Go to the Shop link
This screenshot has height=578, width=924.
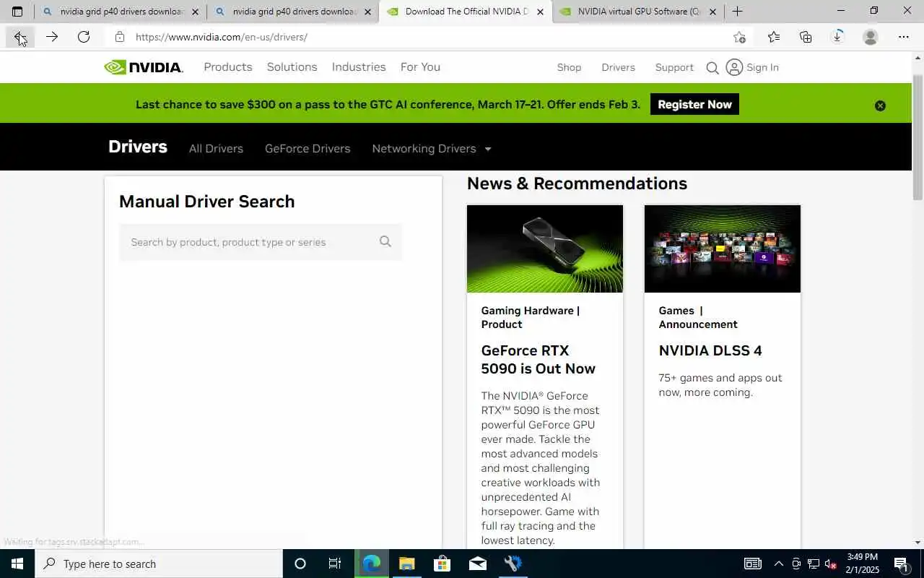[569, 67]
